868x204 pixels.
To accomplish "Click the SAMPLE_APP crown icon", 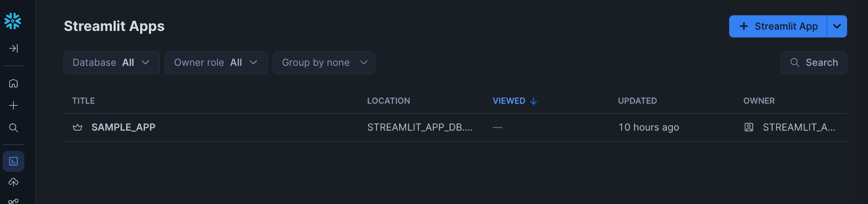I will coord(77,127).
